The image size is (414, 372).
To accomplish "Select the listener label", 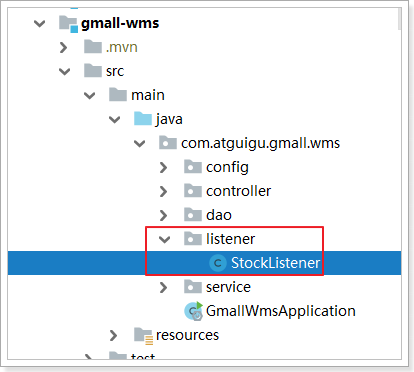I will point(230,239).
